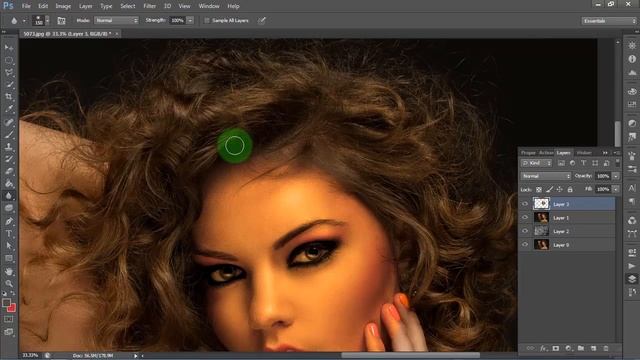The image size is (640, 360).
Task: Click the Layer 3 thumbnail
Action: [x=541, y=204]
